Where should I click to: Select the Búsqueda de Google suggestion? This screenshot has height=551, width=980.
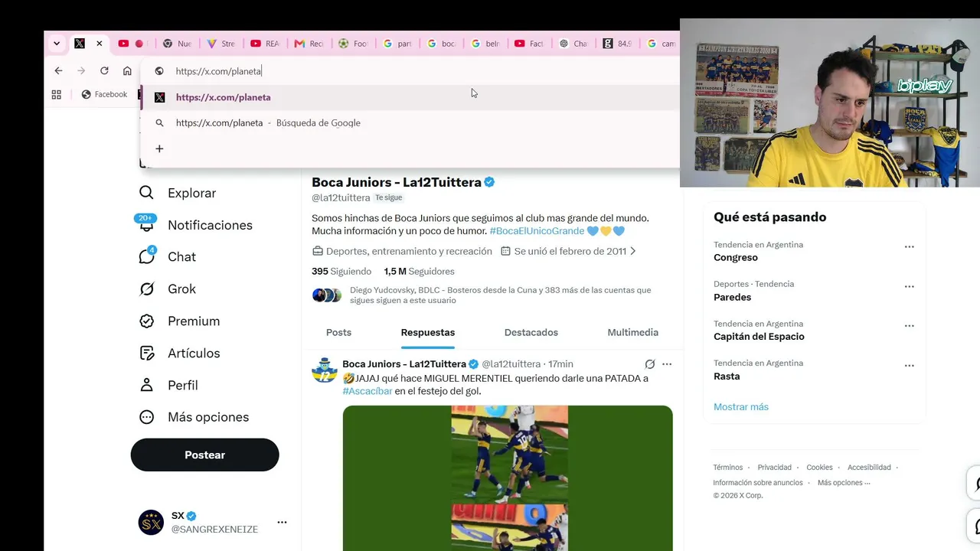click(x=410, y=122)
